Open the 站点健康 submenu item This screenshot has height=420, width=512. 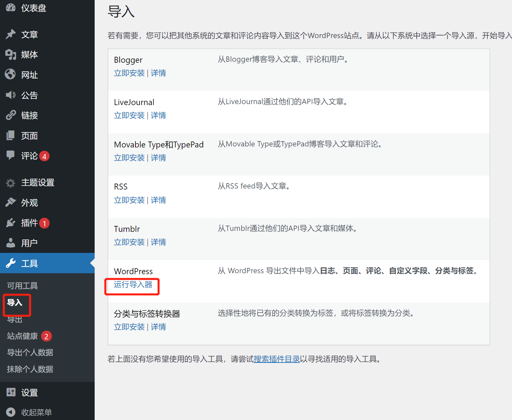(x=22, y=336)
